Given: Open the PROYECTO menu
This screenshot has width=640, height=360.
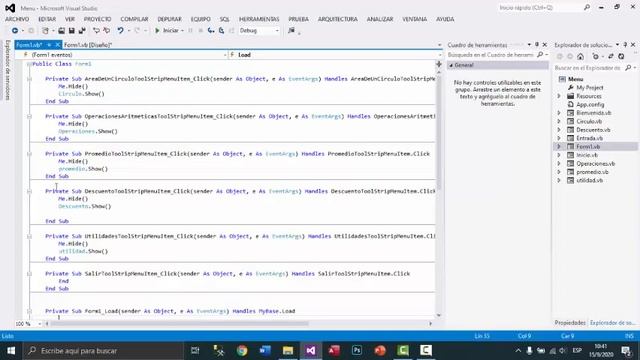Looking at the screenshot, I should coord(98,19).
